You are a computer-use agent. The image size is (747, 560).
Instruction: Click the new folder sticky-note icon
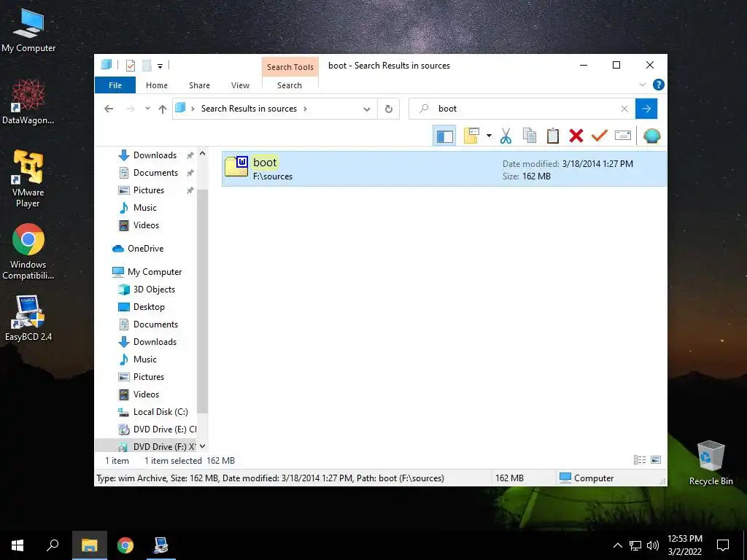click(471, 136)
